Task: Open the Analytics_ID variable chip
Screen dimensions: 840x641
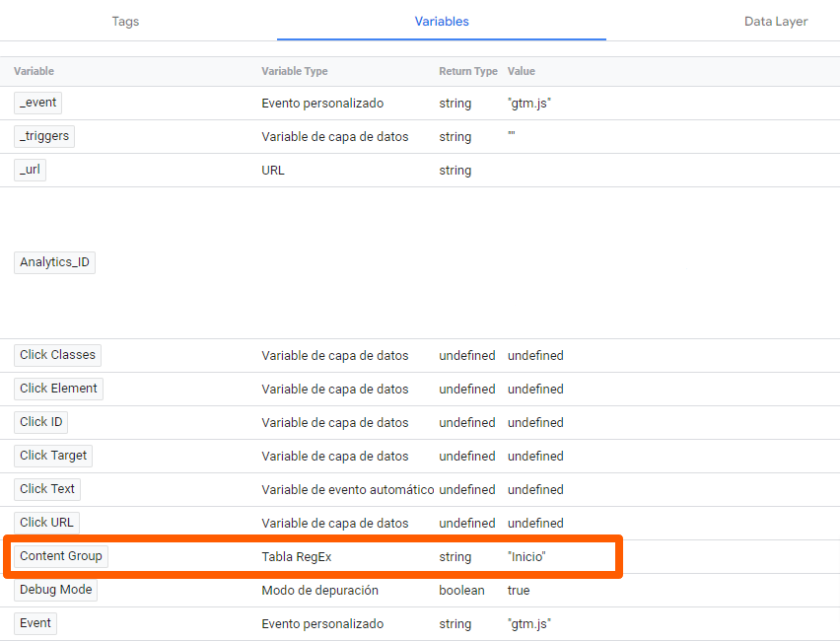Action: (54, 262)
